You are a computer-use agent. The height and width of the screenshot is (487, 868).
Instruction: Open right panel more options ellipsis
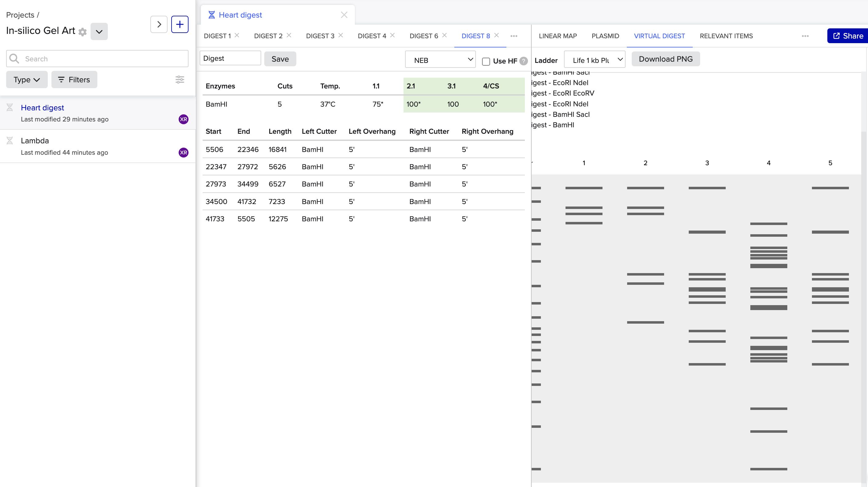coord(805,36)
